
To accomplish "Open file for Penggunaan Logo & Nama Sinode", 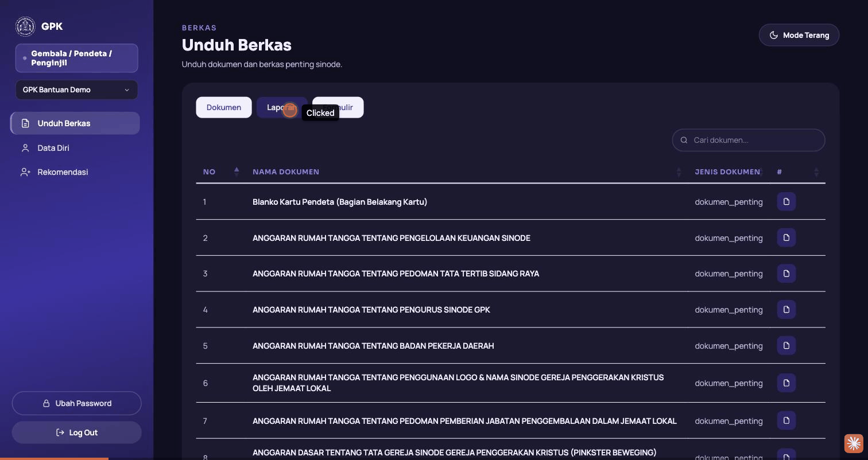I will [786, 383].
